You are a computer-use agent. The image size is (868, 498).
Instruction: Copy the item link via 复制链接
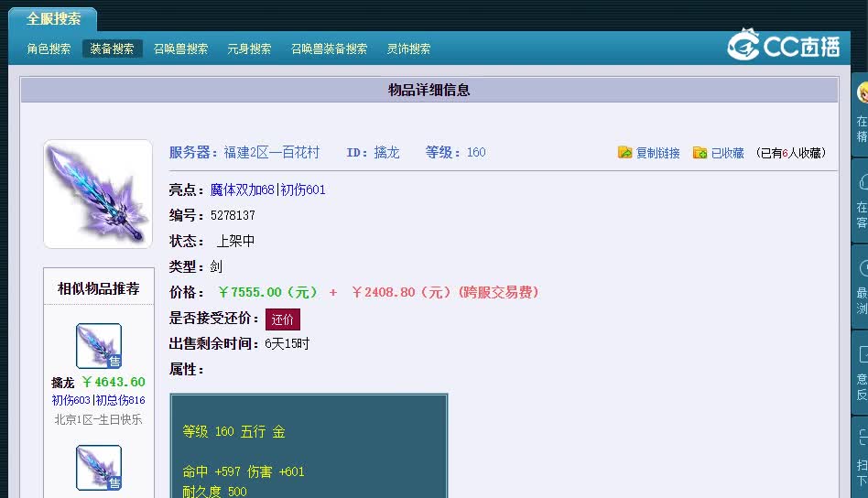tap(657, 153)
